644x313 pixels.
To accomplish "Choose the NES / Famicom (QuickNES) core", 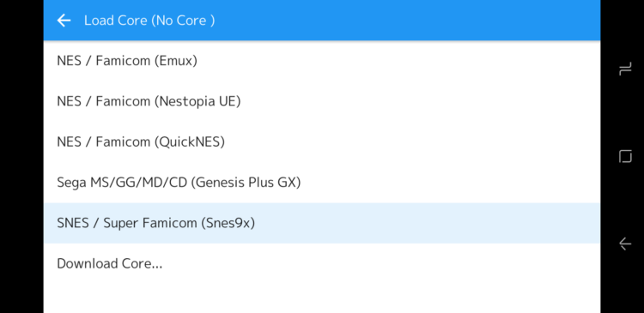I will pyautogui.click(x=322, y=142).
